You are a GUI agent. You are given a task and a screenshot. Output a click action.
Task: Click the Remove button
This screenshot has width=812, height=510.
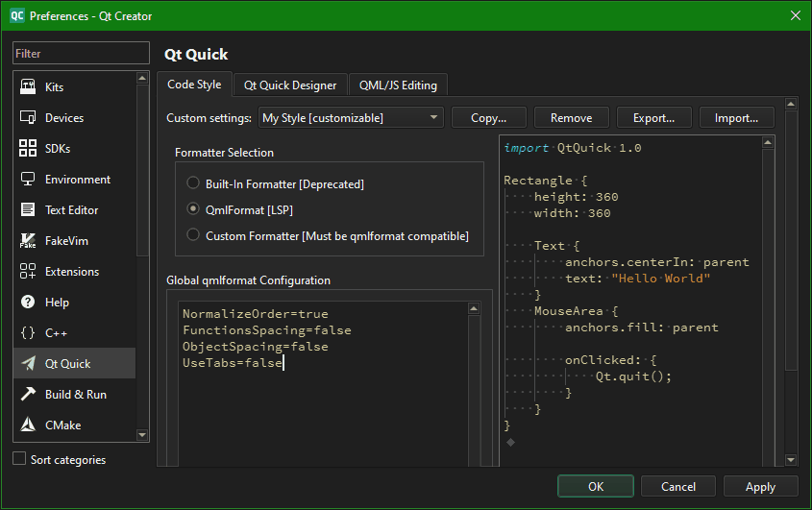pos(571,118)
